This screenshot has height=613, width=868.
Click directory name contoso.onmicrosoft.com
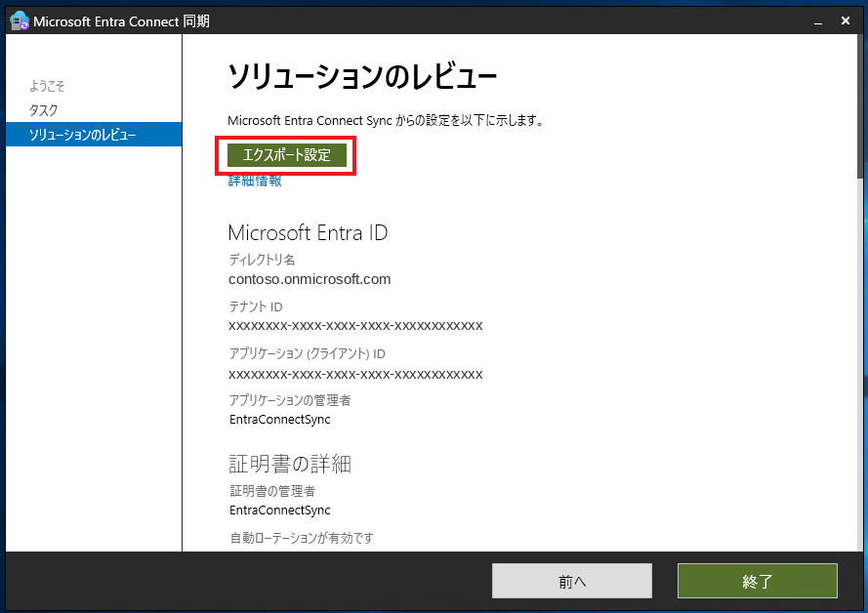pos(310,279)
